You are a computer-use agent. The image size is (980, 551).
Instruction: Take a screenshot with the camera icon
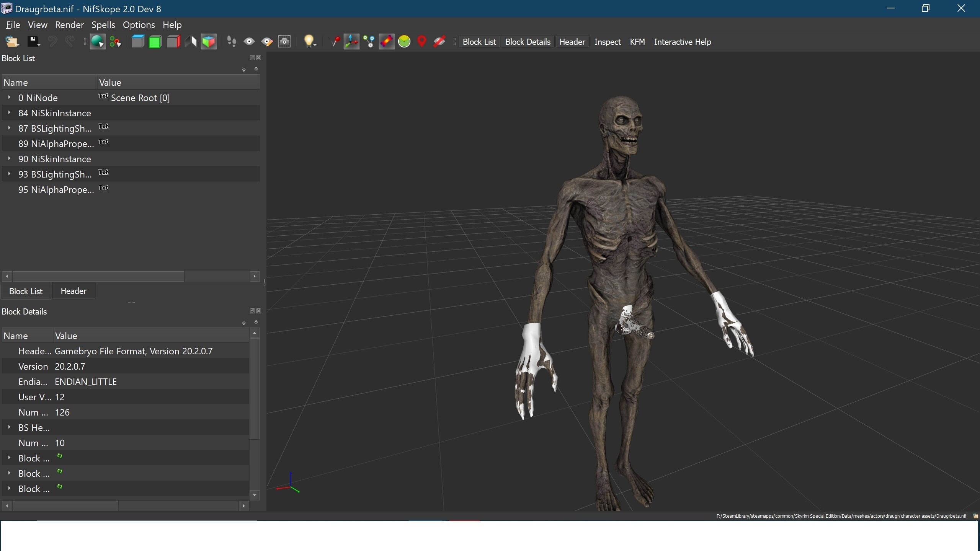click(284, 42)
